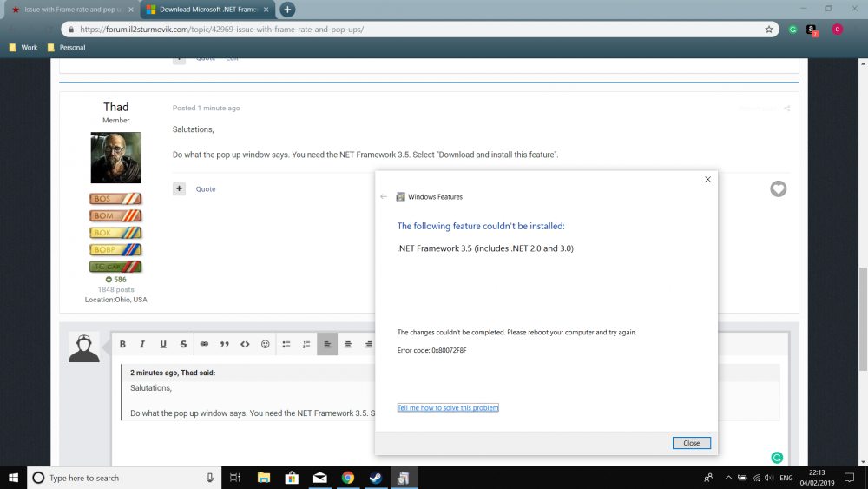Click the browser address bar URL
The height and width of the screenshot is (489, 868).
coord(221,30)
